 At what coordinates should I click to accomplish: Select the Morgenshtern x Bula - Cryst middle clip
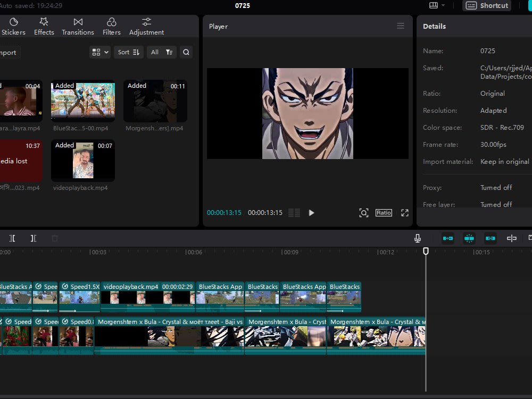click(x=285, y=336)
